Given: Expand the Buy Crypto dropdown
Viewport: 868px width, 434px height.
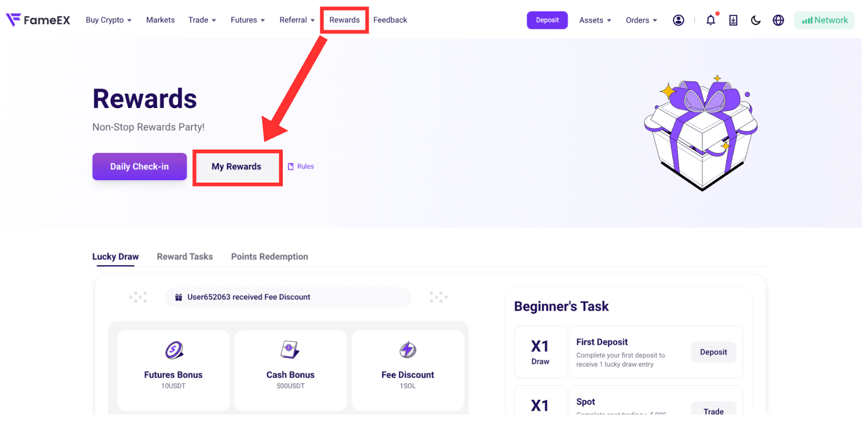Looking at the screenshot, I should (108, 20).
